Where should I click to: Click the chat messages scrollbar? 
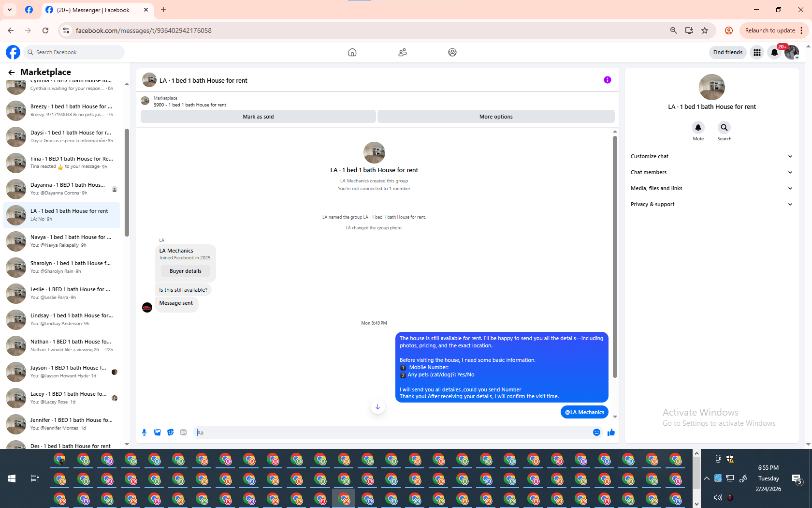coord(615,256)
